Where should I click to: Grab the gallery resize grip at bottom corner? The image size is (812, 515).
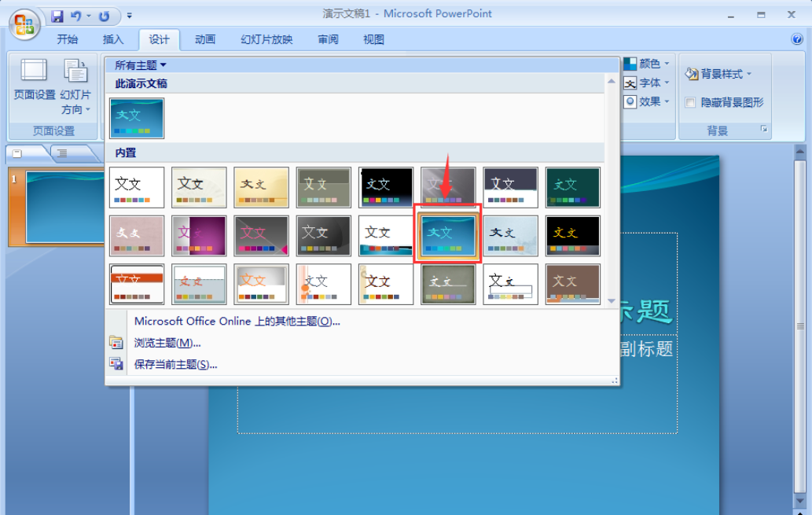615,381
